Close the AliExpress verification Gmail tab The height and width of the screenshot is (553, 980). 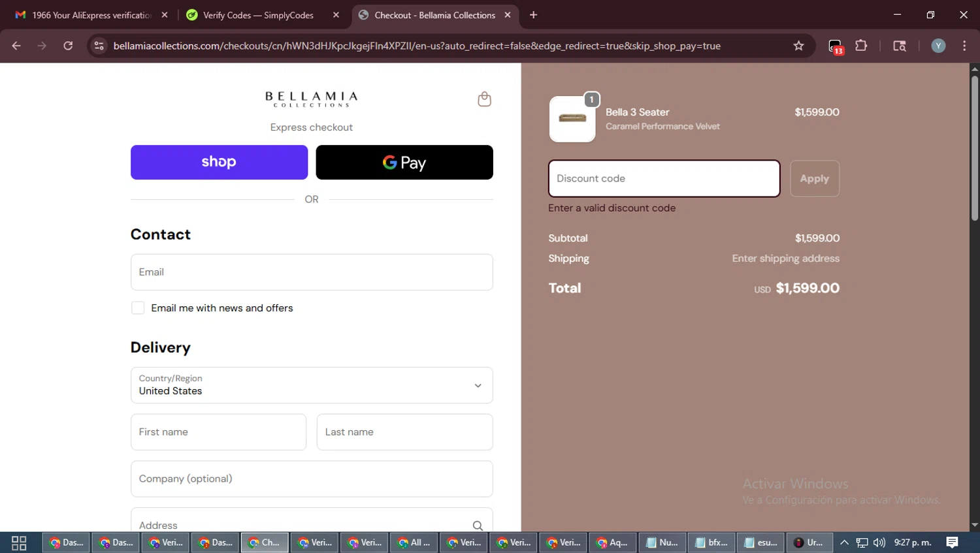(165, 15)
